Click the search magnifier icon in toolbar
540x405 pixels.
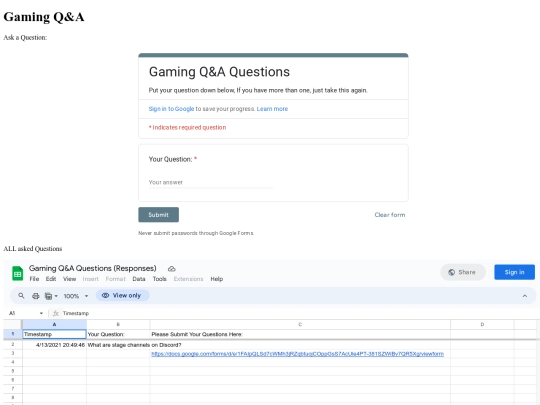21,295
